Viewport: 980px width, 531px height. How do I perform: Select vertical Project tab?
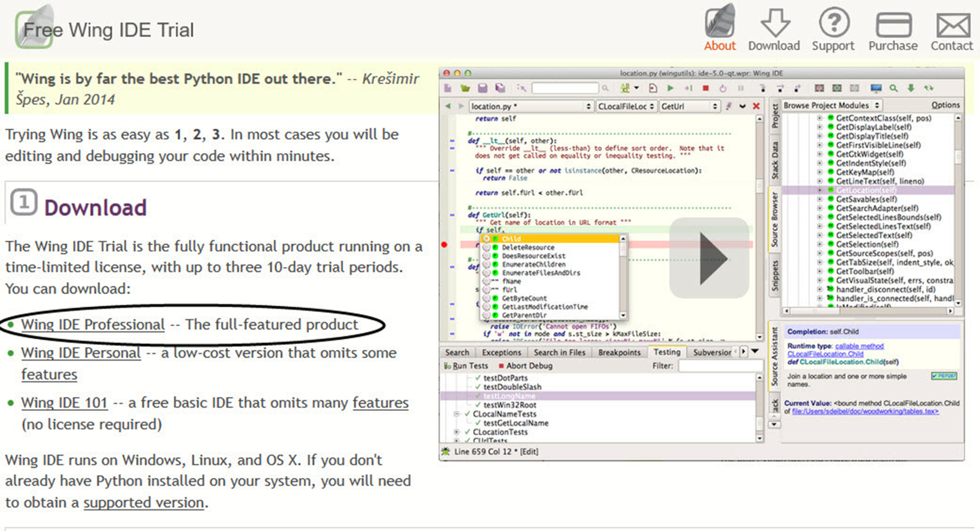(775, 116)
